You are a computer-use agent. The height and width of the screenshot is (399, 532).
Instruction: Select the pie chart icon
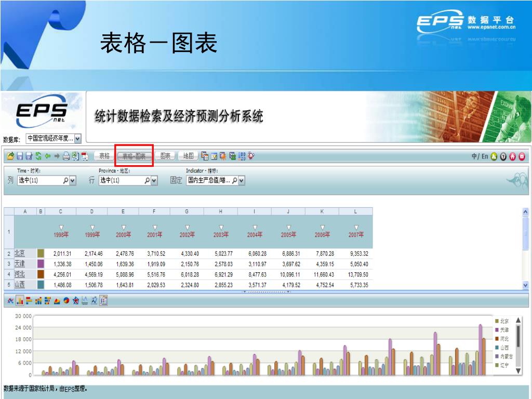tap(66, 300)
